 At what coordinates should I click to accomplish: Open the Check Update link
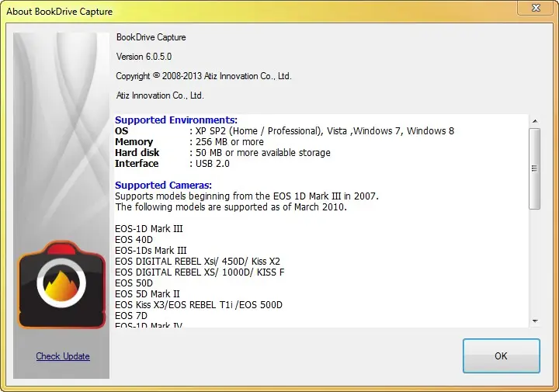tap(63, 356)
